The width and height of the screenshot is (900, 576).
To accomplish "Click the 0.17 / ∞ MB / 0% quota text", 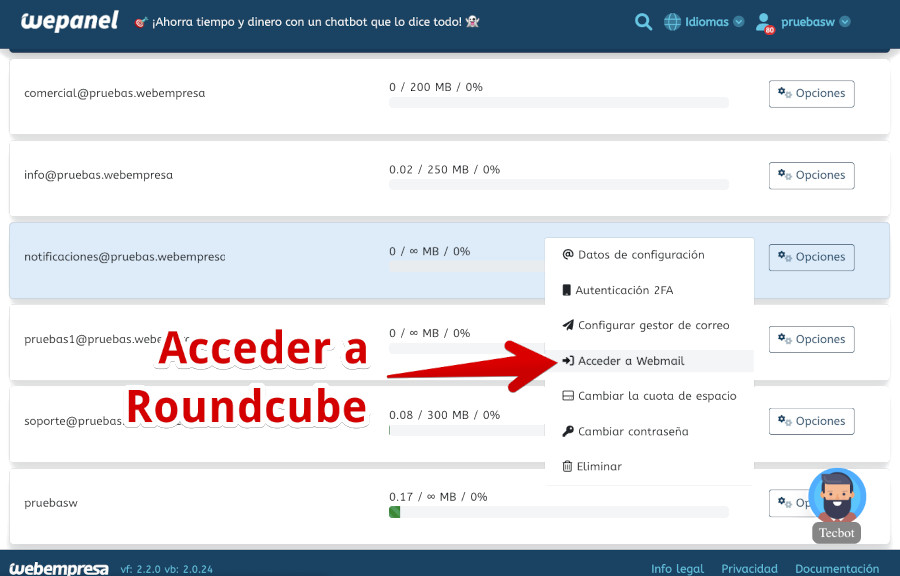I will pyautogui.click(x=438, y=497).
